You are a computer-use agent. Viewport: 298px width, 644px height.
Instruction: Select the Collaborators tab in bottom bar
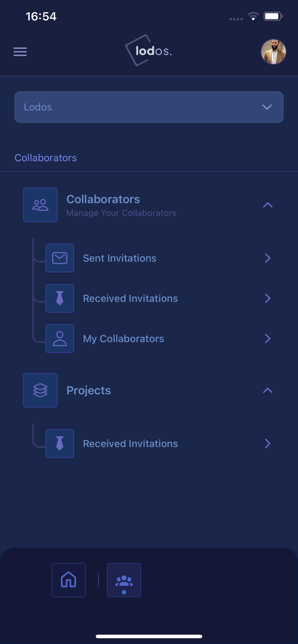[x=124, y=580]
